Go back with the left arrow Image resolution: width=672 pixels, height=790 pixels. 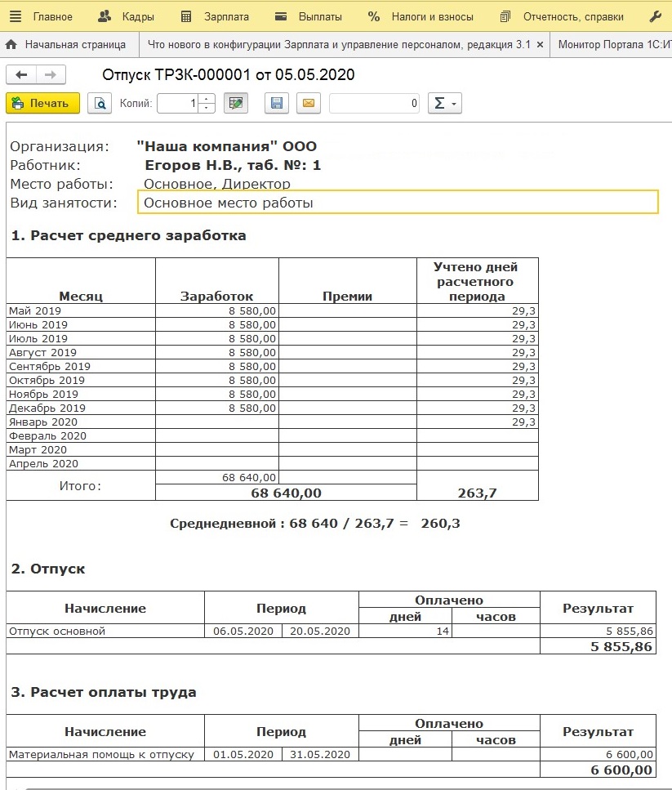21,74
